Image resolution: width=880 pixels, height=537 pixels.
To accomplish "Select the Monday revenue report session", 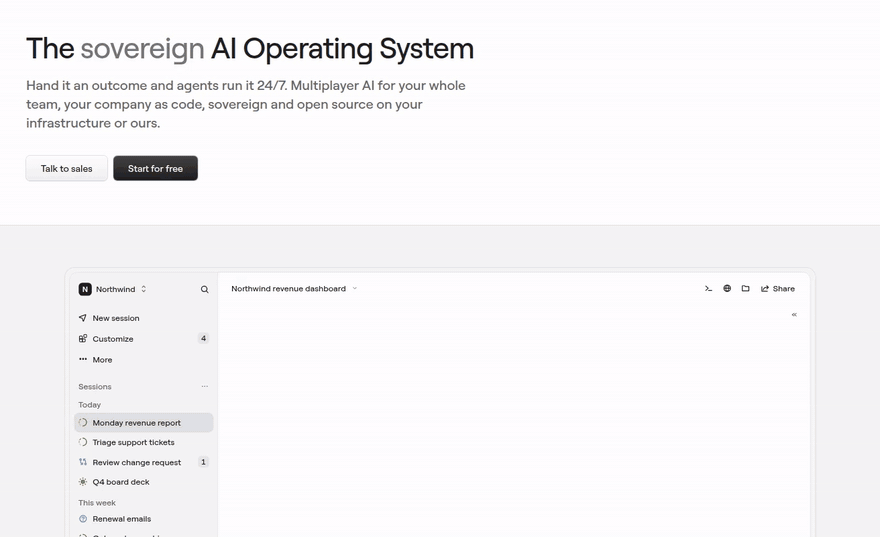I will 144,423.
